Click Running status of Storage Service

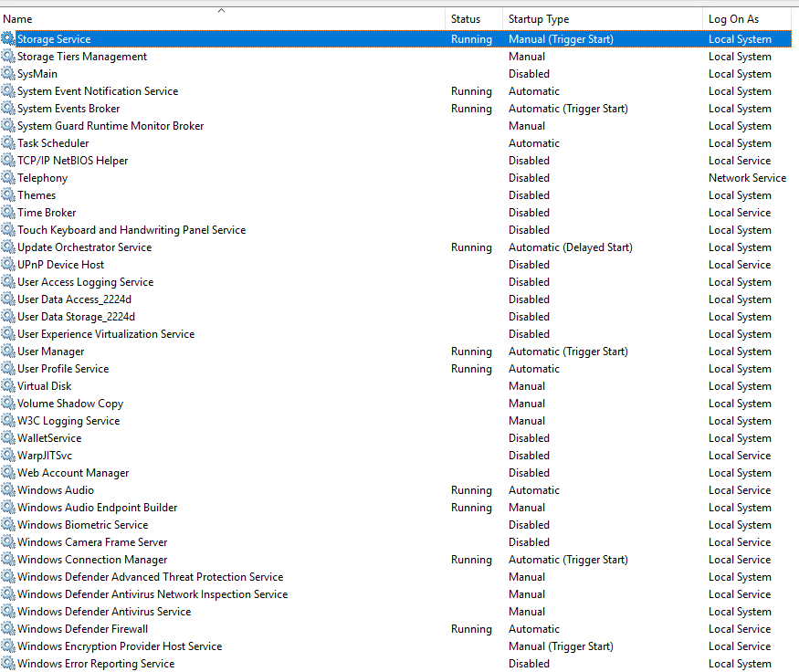point(471,38)
